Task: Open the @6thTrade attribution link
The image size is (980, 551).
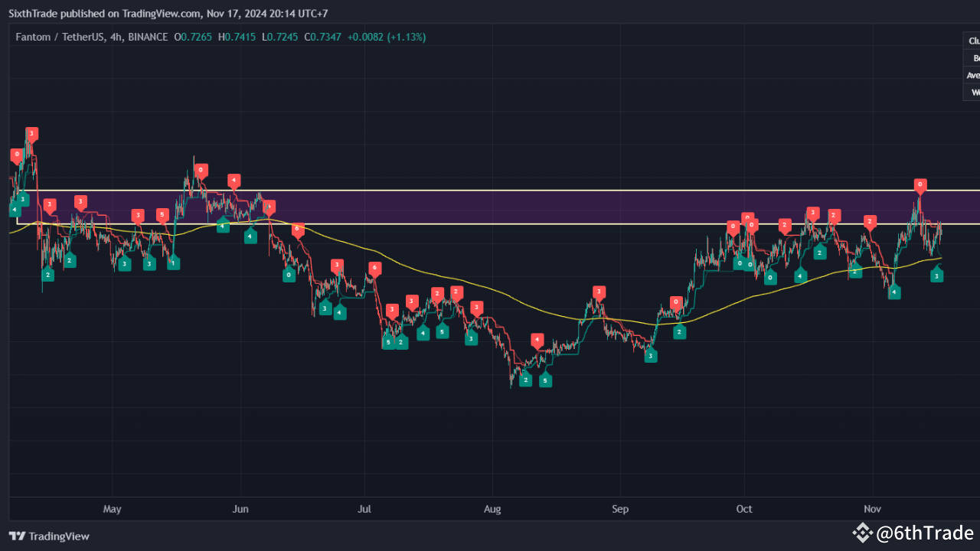Action: (x=925, y=533)
